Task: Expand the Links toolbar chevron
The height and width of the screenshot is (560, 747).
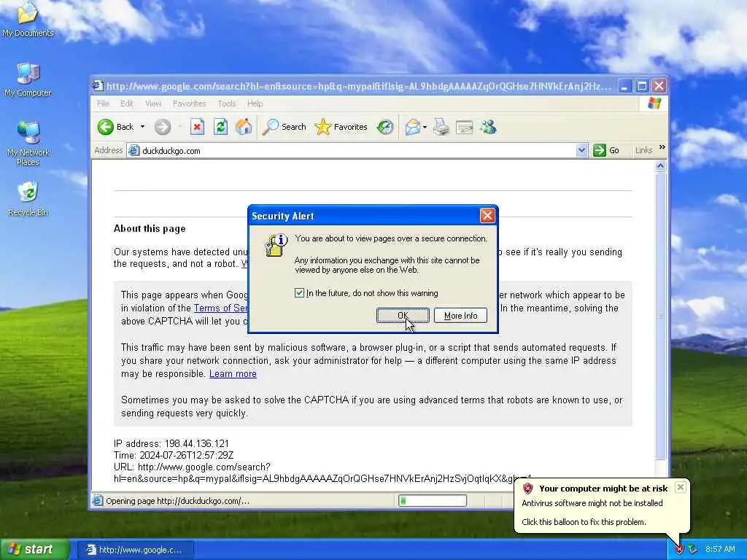Action: coord(662,147)
